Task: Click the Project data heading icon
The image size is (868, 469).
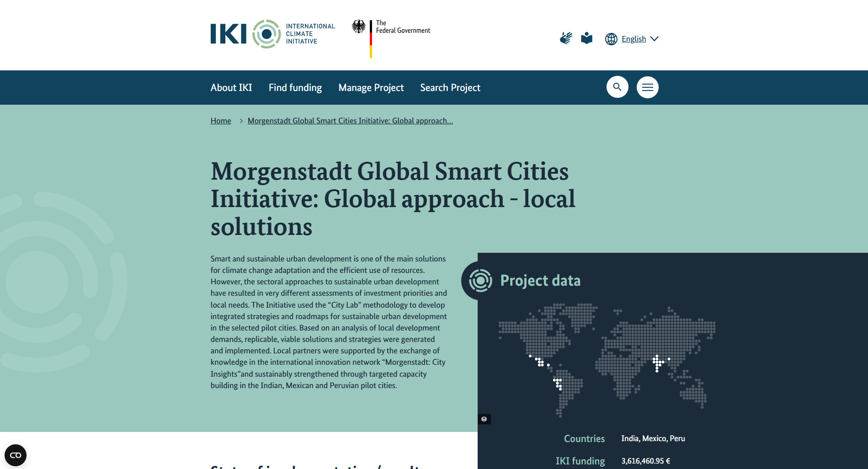Action: [480, 280]
